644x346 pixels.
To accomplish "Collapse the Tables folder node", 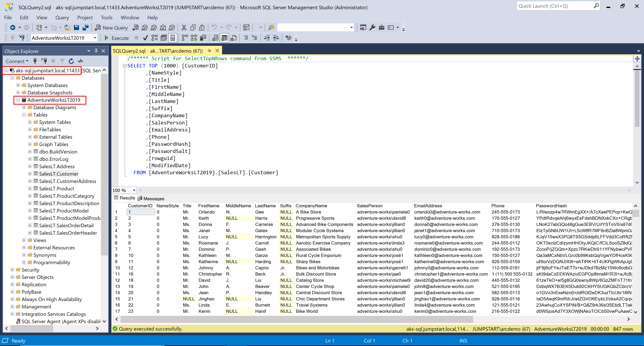I will point(24,115).
